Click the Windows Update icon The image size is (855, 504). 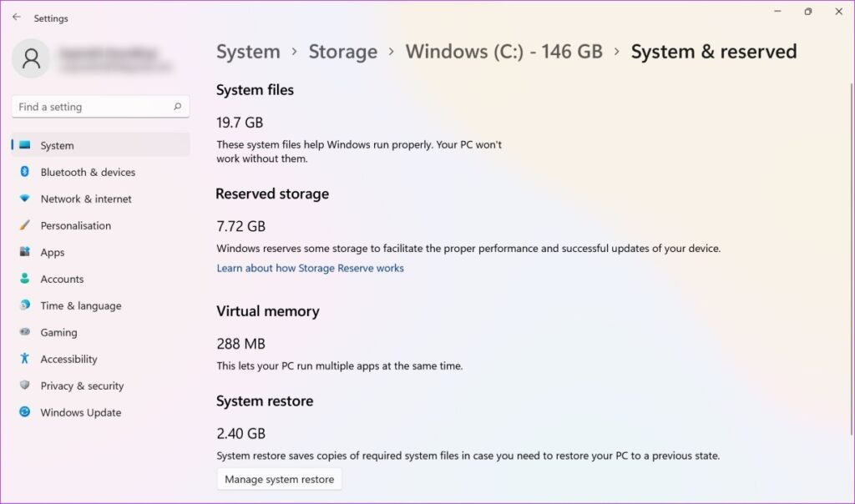(x=24, y=412)
